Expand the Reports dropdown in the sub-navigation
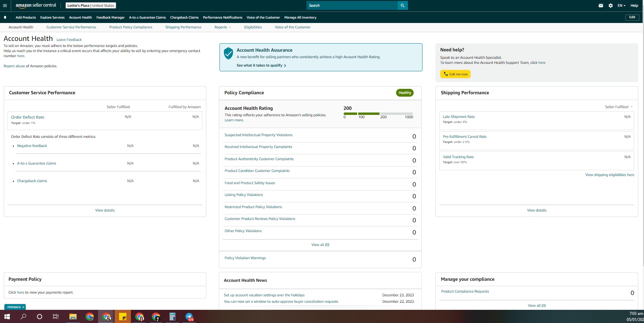 (x=223, y=27)
